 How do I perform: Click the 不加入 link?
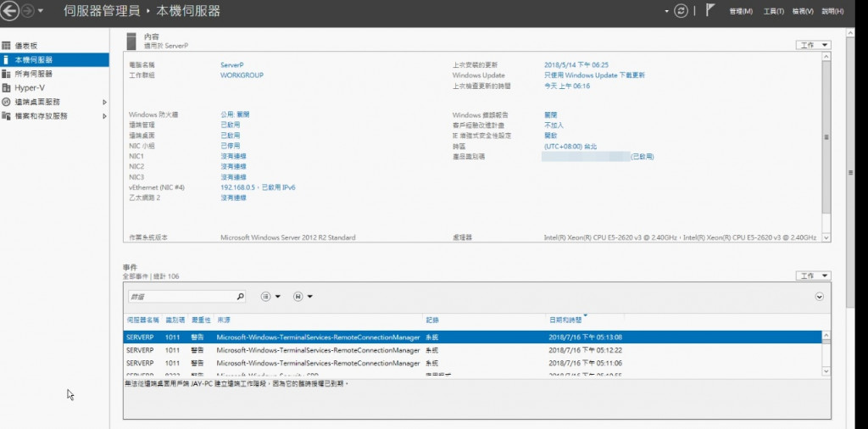tap(554, 125)
